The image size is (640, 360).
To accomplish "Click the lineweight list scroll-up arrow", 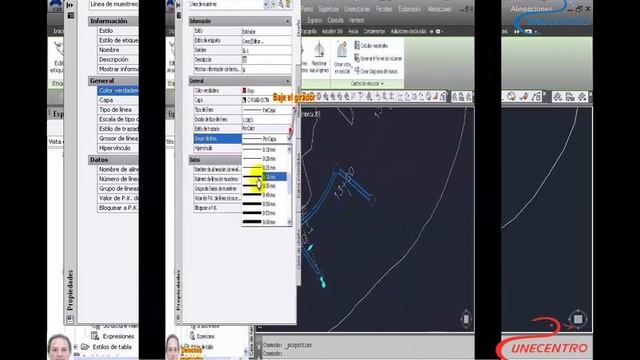I will coord(289,149).
